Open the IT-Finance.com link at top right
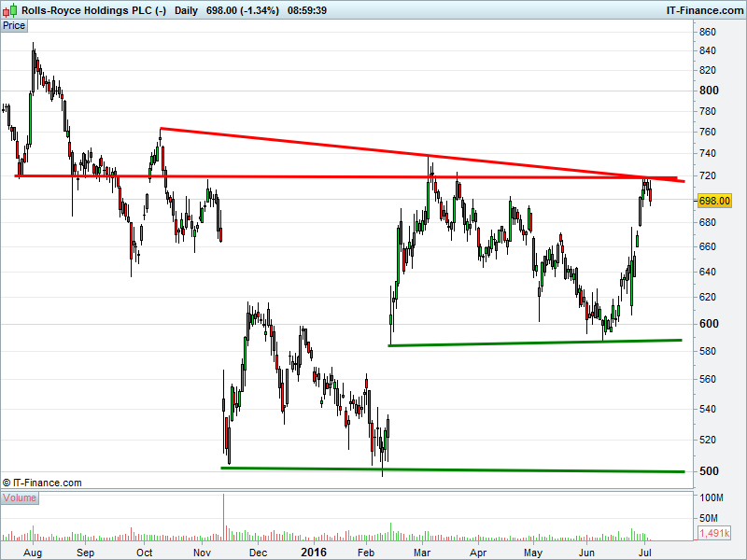This screenshot has width=747, height=560. pyautogui.click(x=705, y=10)
